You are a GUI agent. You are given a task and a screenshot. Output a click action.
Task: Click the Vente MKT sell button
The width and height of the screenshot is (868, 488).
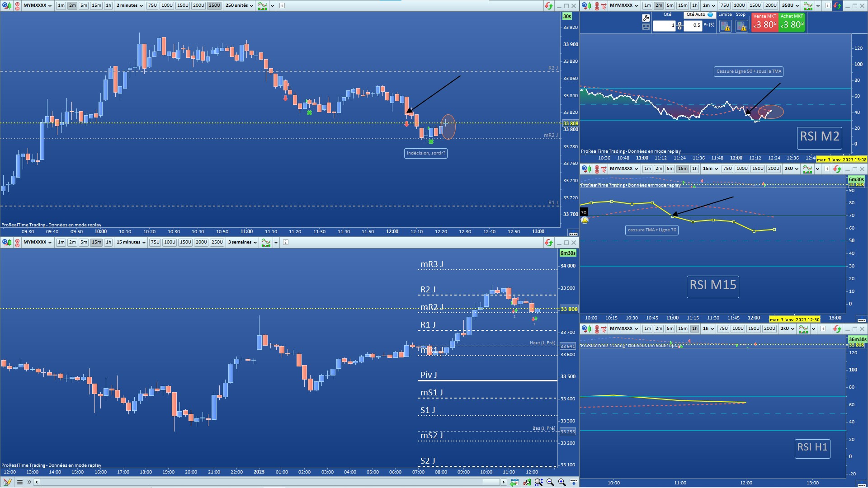[764, 22]
